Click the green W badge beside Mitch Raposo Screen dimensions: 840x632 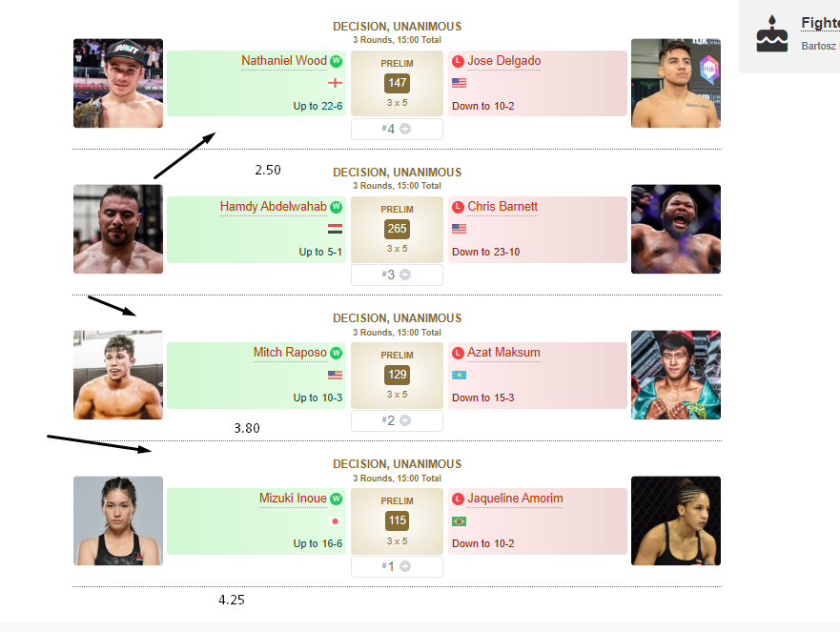[x=336, y=353]
